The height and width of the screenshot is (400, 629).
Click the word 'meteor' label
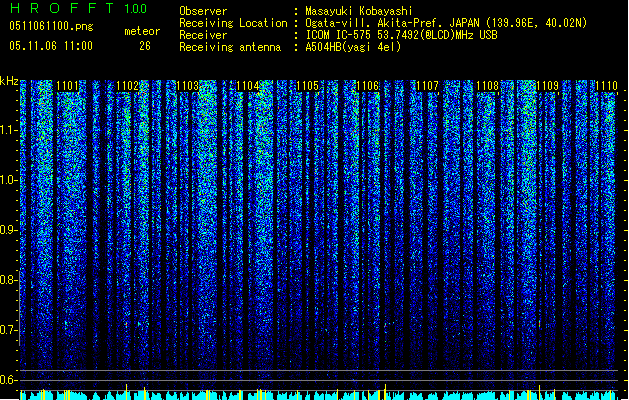tap(142, 31)
